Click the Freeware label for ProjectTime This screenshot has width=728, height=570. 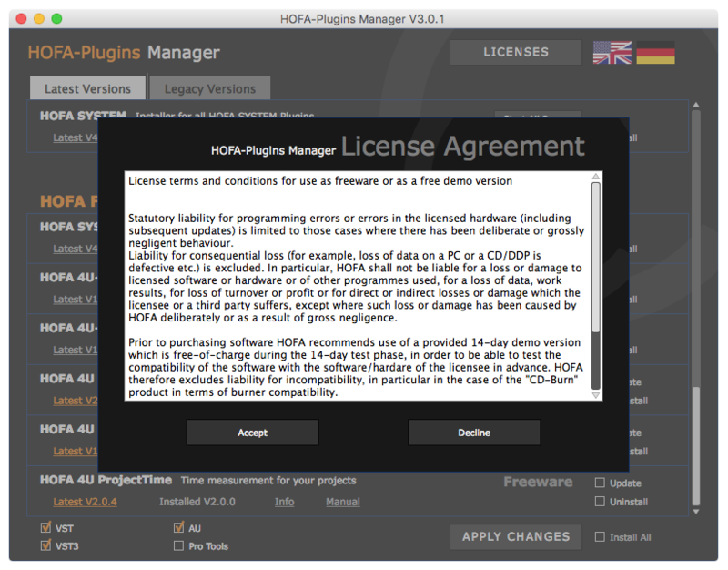tap(538, 482)
